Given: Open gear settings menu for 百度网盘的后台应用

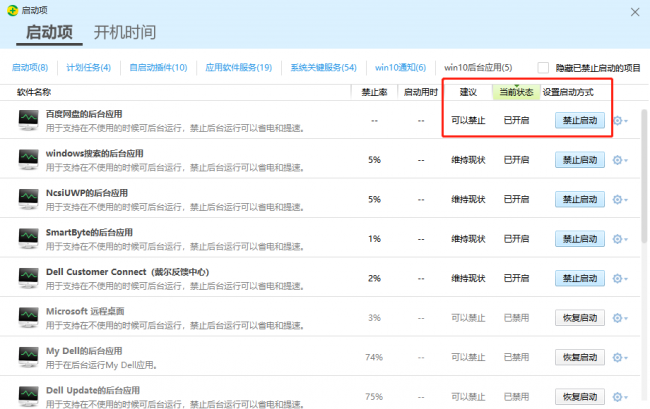Looking at the screenshot, I should tap(620, 121).
